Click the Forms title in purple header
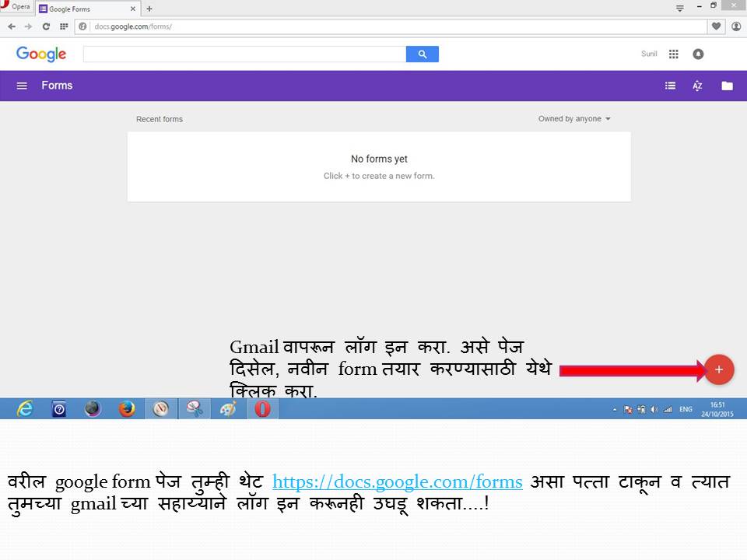 click(57, 86)
